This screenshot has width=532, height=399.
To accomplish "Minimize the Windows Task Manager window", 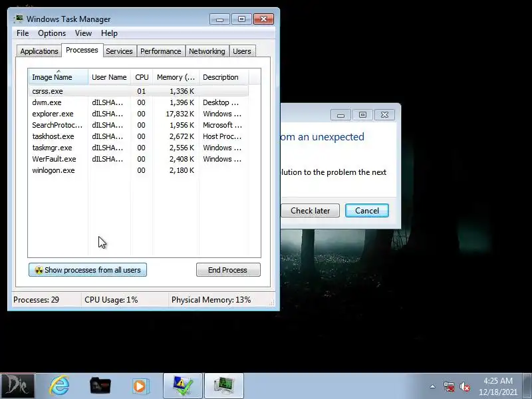I will tap(219, 19).
